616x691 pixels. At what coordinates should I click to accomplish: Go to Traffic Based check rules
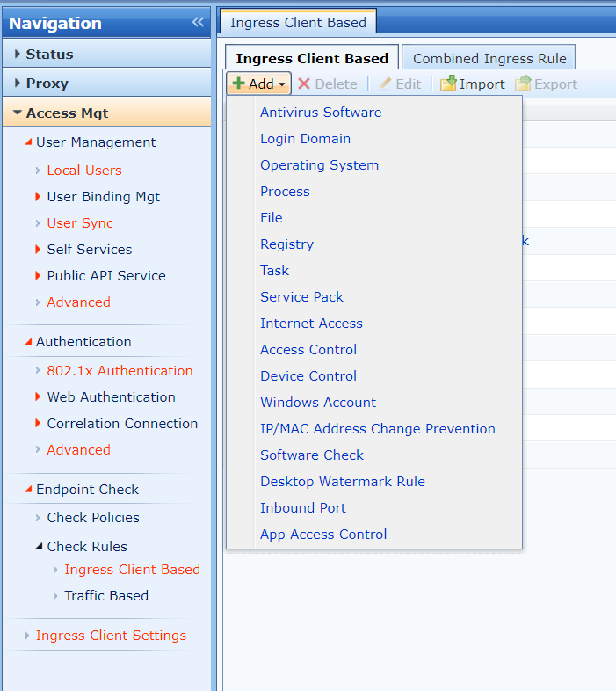pos(106,596)
